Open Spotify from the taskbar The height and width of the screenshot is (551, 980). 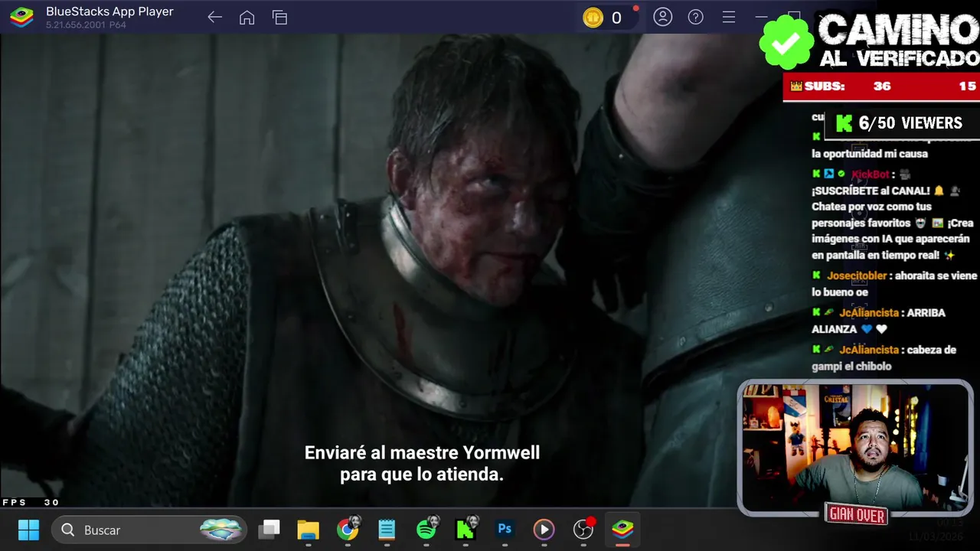click(x=427, y=528)
